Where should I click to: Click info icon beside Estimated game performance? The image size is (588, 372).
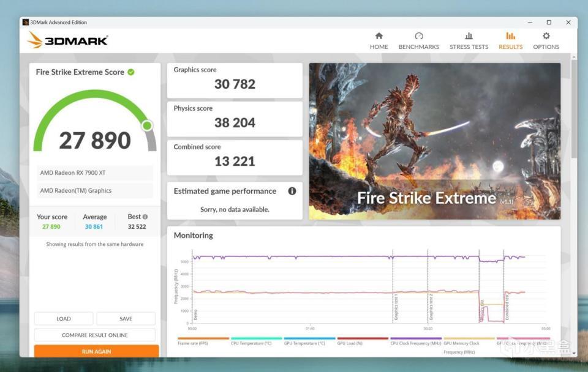pos(292,191)
